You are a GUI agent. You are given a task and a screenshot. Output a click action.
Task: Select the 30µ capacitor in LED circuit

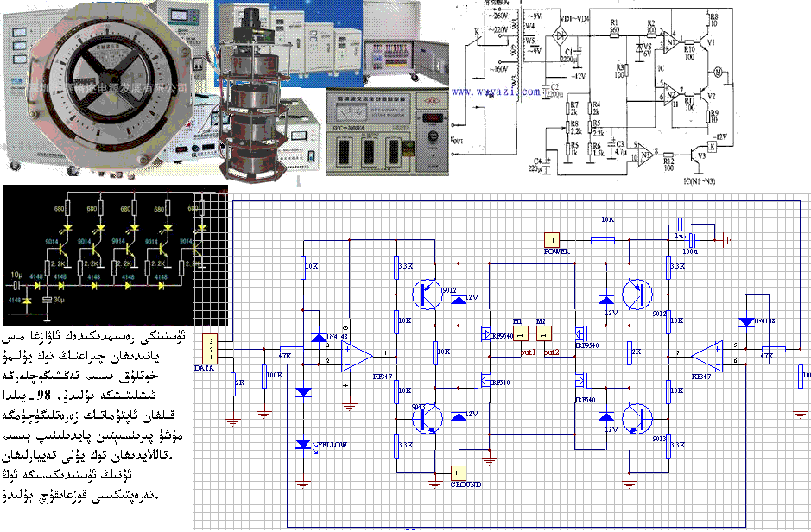coord(47,300)
